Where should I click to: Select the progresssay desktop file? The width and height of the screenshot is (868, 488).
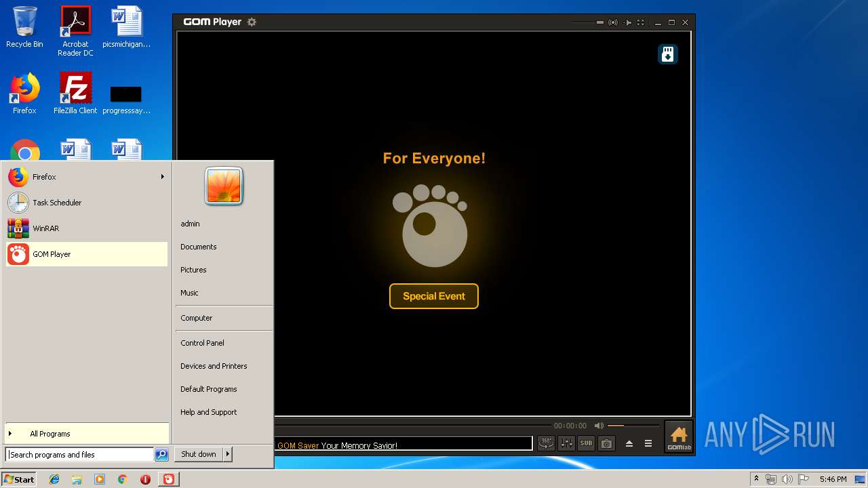127,98
